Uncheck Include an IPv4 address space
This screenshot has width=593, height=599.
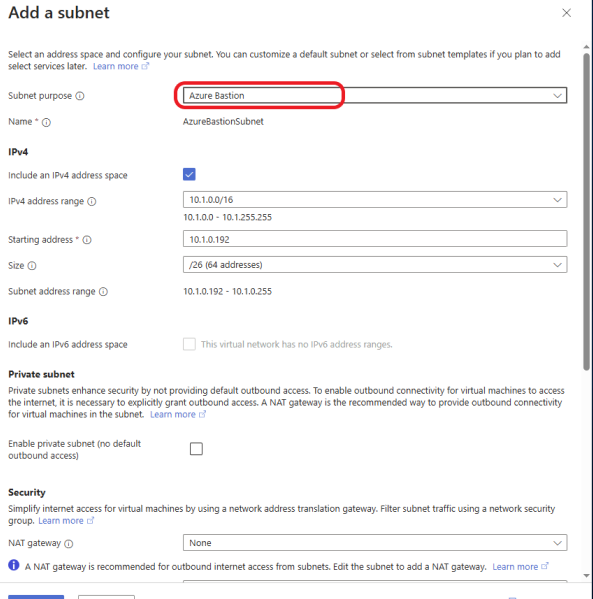(189, 175)
